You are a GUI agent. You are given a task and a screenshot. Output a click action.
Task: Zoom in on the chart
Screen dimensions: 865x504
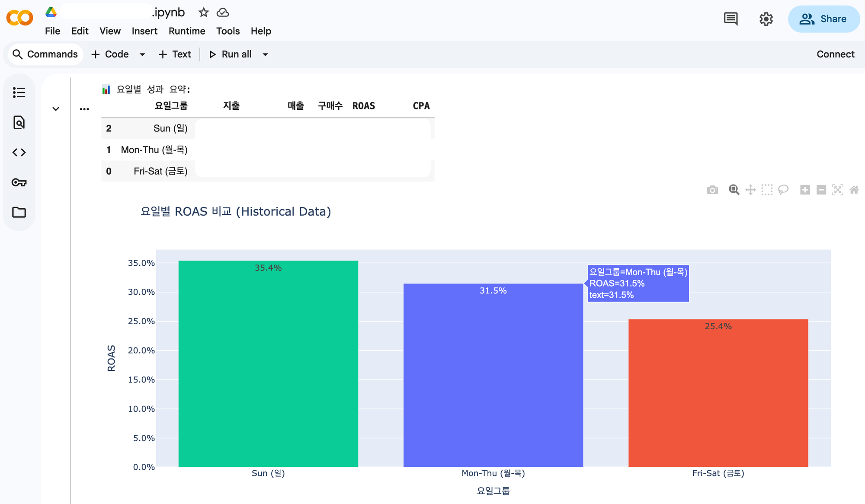(x=805, y=190)
